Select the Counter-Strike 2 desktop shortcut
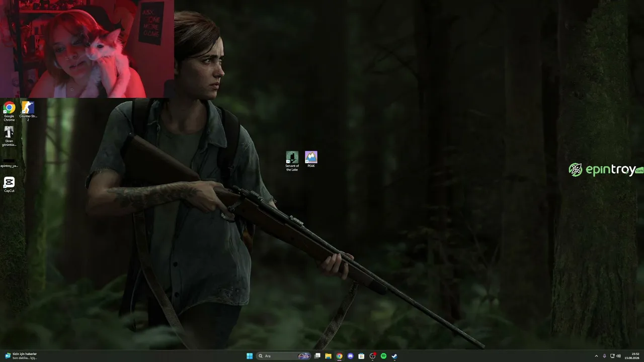The width and height of the screenshot is (644, 362). pyautogui.click(x=28, y=112)
